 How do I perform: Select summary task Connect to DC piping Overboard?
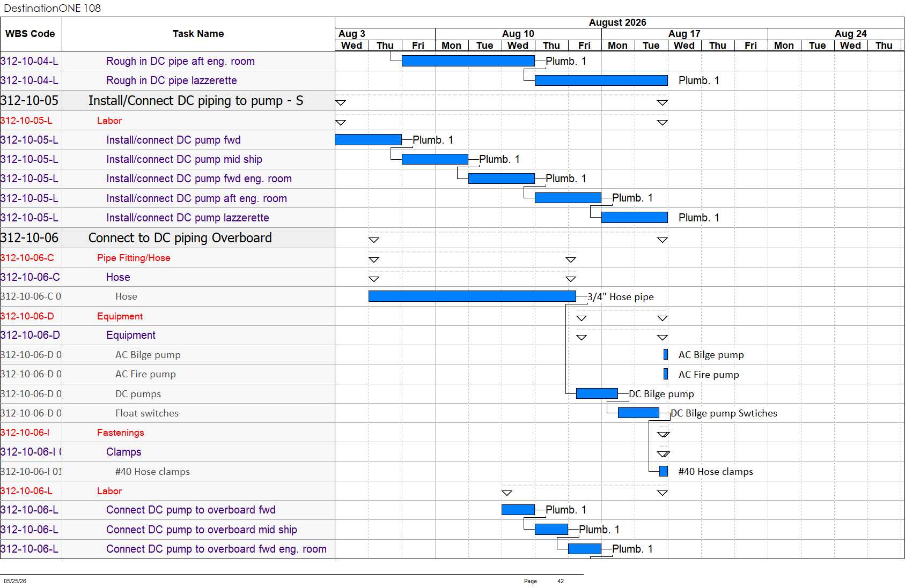[180, 238]
